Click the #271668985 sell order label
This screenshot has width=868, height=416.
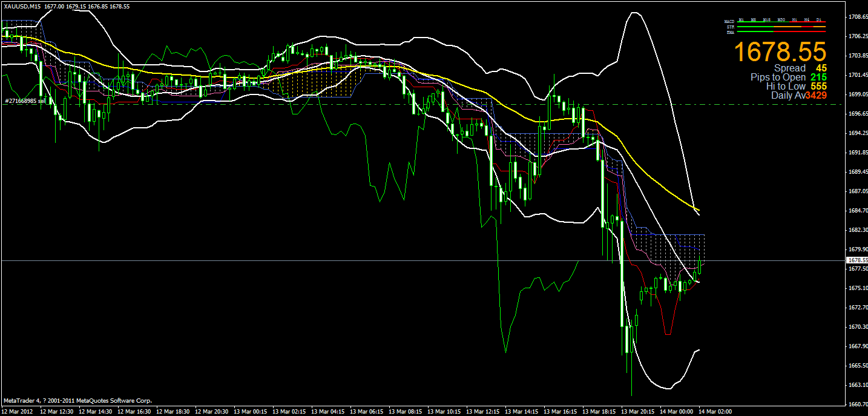click(x=24, y=101)
